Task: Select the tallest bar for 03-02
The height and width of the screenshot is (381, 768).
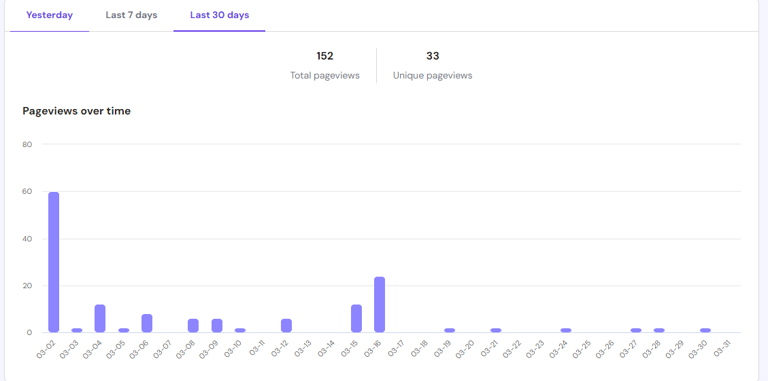Action: click(54, 262)
